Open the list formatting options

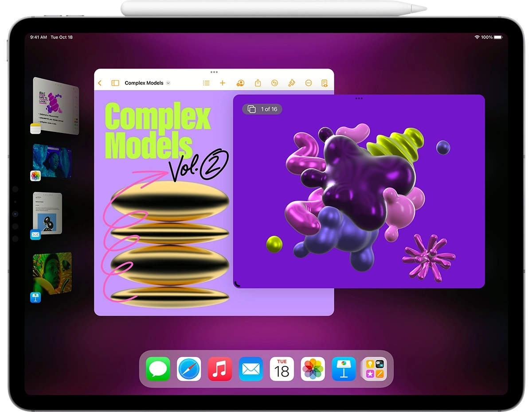tap(206, 83)
